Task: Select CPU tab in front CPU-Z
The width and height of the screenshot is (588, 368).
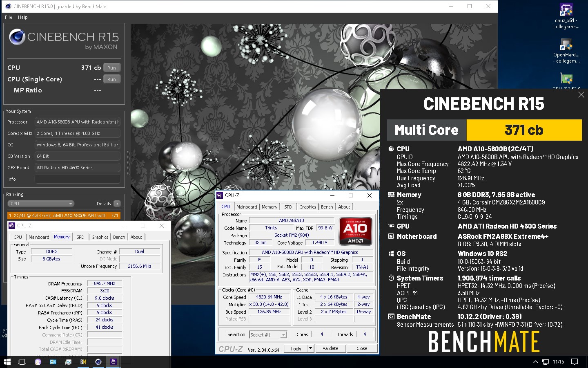Action: [x=225, y=206]
